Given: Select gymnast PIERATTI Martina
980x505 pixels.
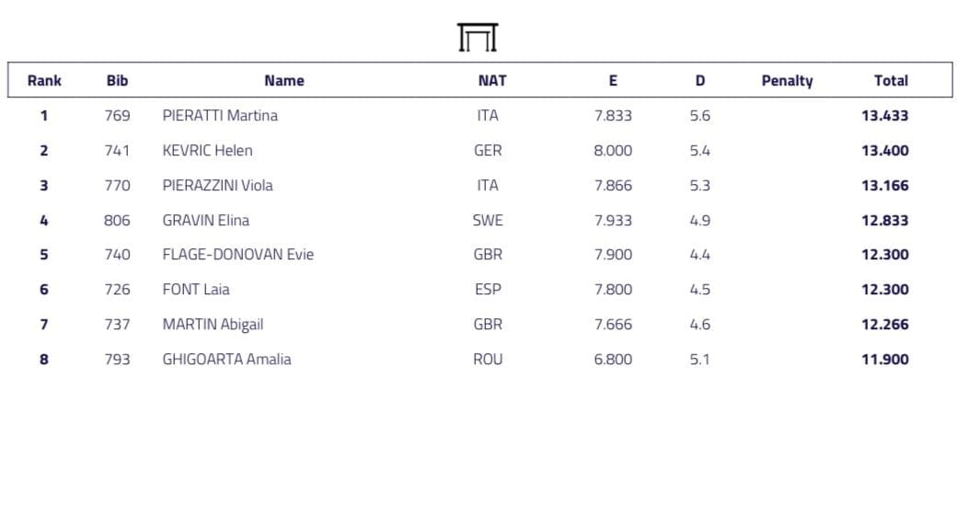Looking at the screenshot, I should [220, 116].
